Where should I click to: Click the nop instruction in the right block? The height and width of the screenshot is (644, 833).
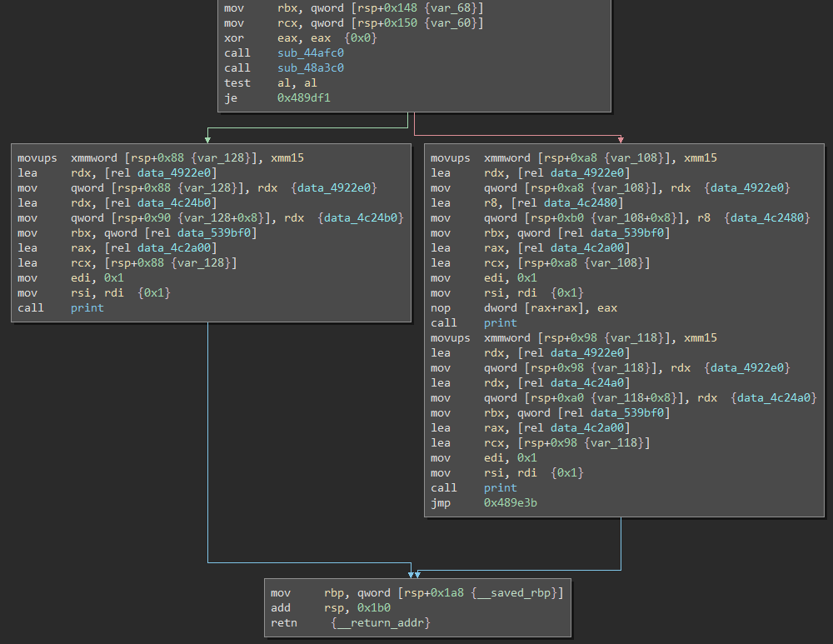[x=441, y=307]
